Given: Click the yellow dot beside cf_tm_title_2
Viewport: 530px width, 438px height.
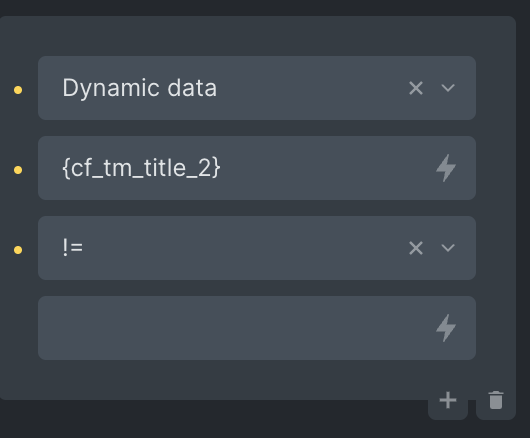Looking at the screenshot, I should click(18, 170).
